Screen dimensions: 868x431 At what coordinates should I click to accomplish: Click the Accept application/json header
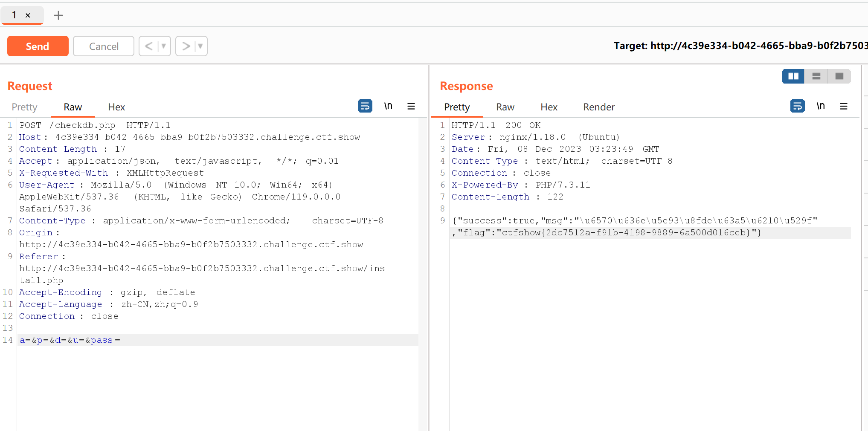click(x=179, y=161)
